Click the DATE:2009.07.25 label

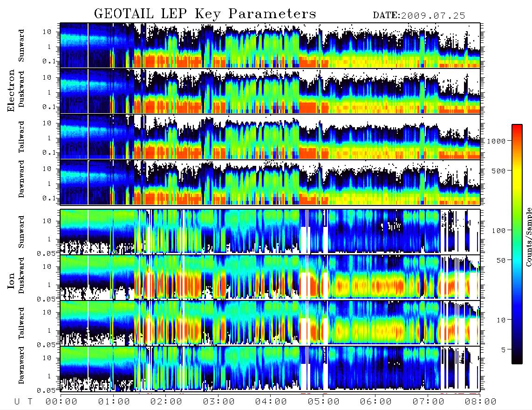tap(419, 16)
